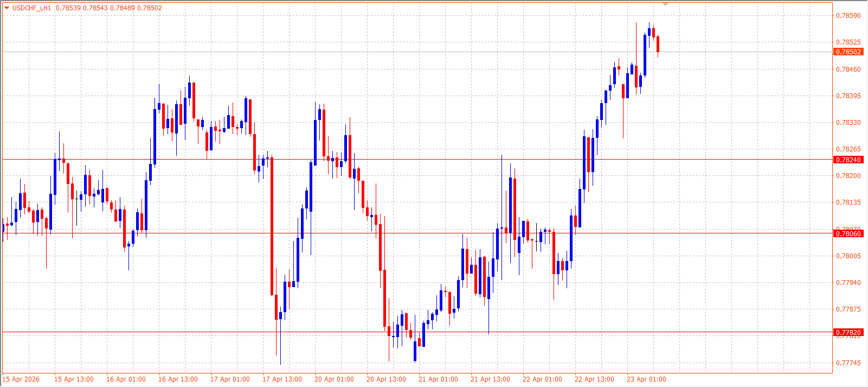The height and width of the screenshot is (387, 868).
Task: Click the 16 Apr 01:00 time label
Action: tap(126, 379)
